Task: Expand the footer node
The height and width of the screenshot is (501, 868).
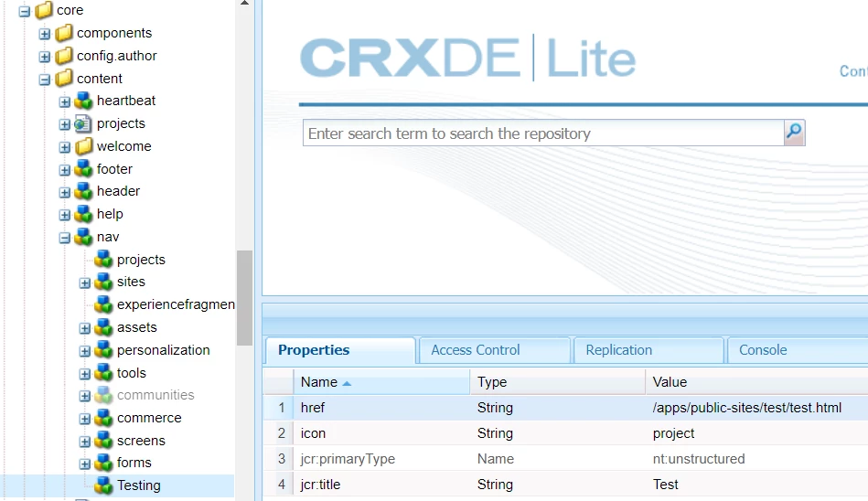Action: pos(64,170)
